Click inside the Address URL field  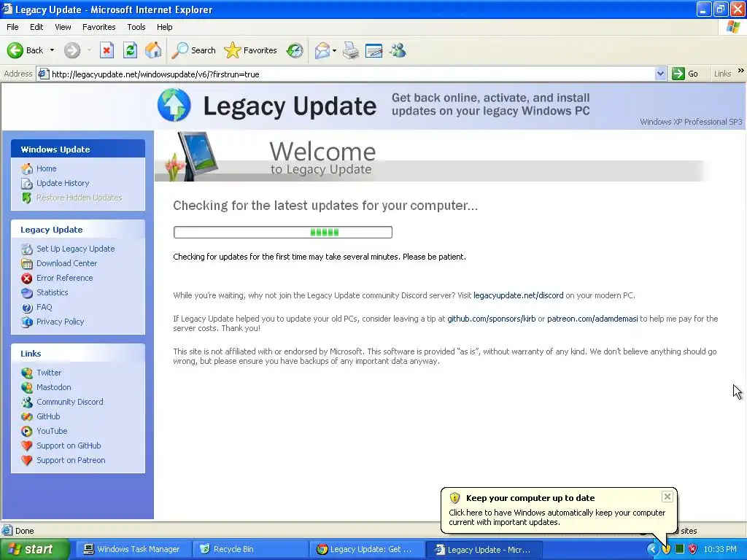(352, 74)
